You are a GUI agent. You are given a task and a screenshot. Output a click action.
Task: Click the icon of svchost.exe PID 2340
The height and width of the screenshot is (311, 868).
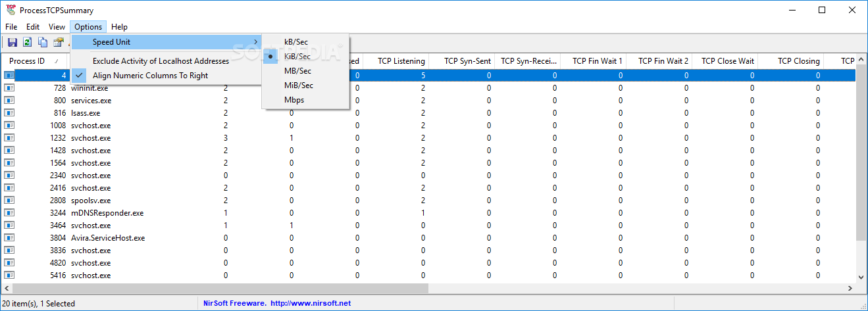pyautogui.click(x=9, y=176)
